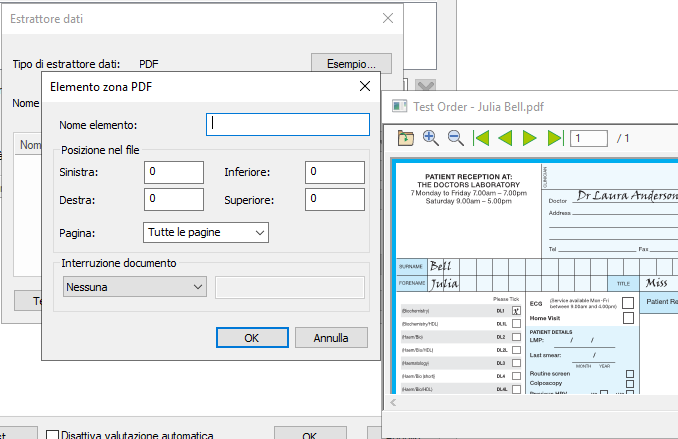This screenshot has height=439, width=678.
Task: Close the Elemento zona PDF dialog
Action: pos(365,88)
